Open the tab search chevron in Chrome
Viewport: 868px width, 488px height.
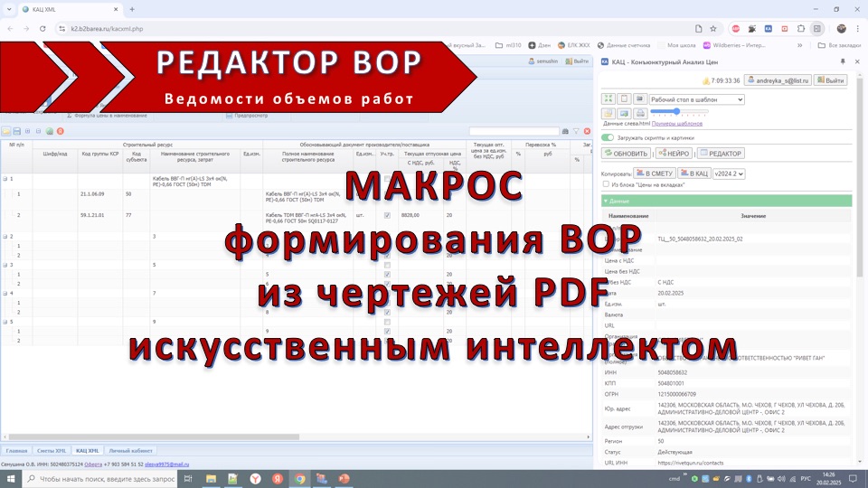click(9, 9)
